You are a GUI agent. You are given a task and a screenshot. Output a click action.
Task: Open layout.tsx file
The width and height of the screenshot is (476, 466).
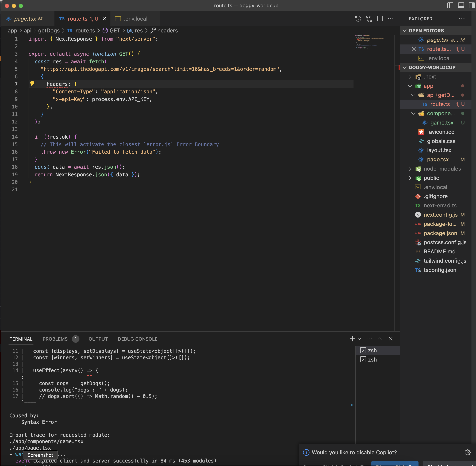[436, 150]
